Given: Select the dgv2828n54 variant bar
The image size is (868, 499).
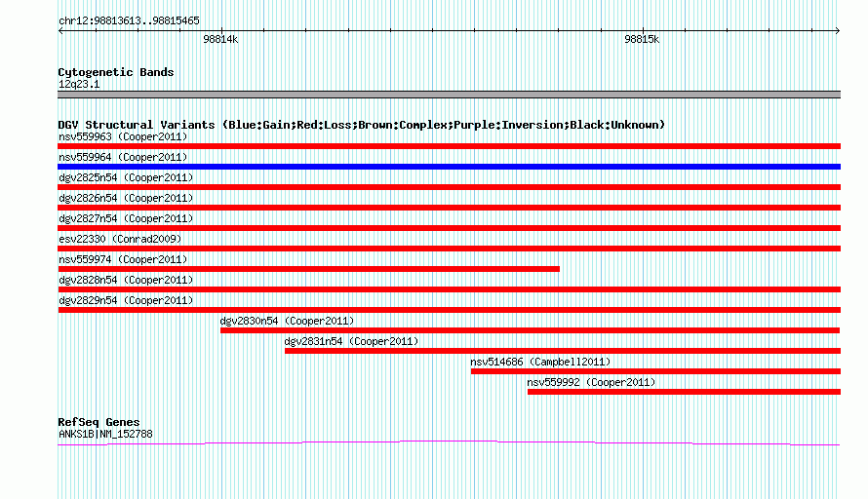Looking at the screenshot, I should (449, 289).
